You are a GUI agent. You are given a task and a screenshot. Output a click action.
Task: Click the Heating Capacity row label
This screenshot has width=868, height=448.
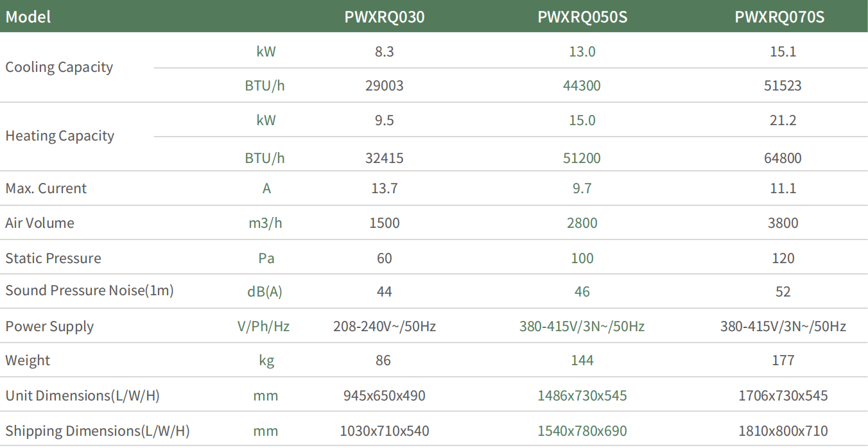[x=60, y=136]
